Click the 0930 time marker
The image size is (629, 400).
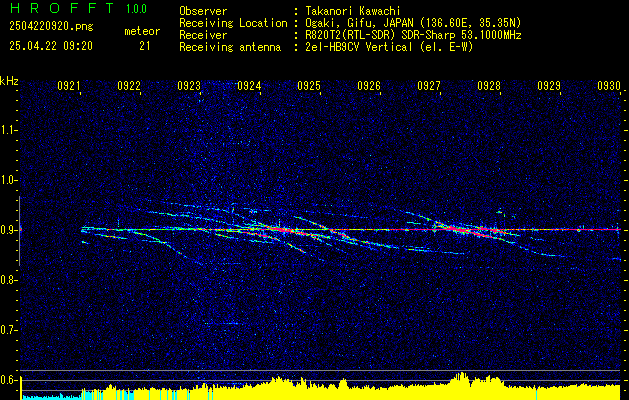[x=609, y=85]
